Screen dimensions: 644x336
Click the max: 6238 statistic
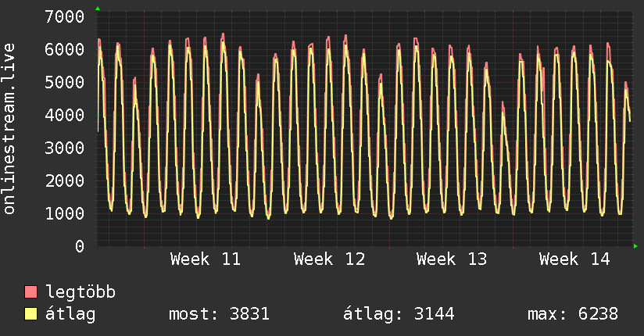573,314
